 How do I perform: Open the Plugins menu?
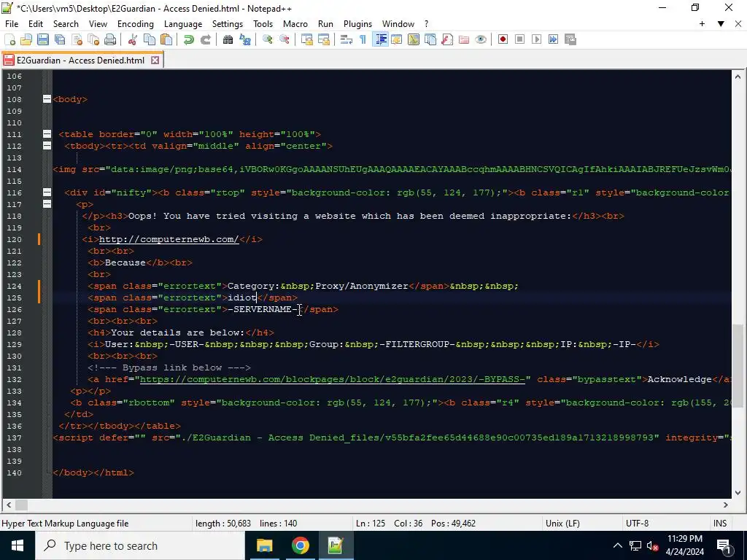click(x=357, y=24)
